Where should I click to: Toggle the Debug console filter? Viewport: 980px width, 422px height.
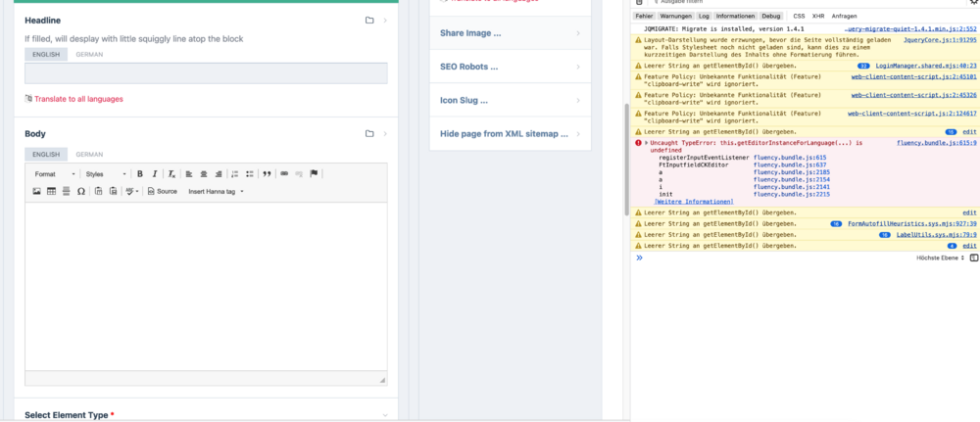[x=771, y=17]
